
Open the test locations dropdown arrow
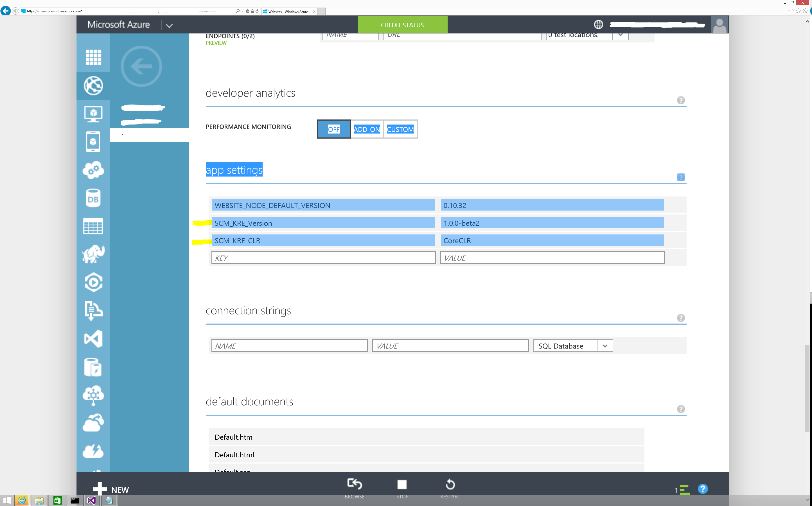click(x=621, y=35)
